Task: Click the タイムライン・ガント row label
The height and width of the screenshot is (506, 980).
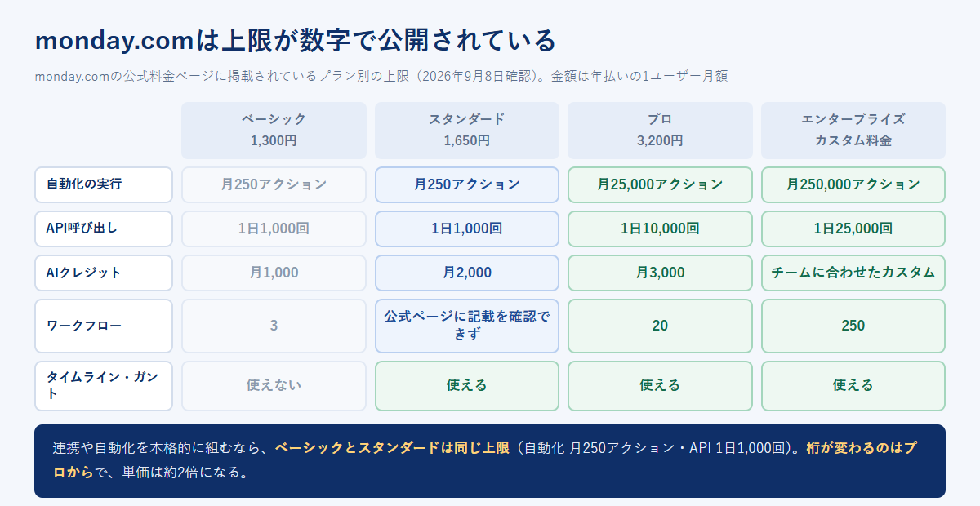Action: pos(104,385)
